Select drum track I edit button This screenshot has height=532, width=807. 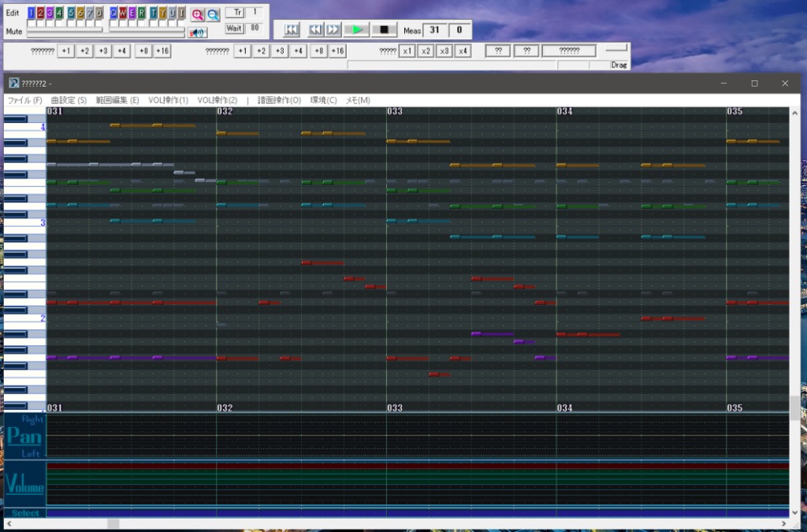pos(181,13)
